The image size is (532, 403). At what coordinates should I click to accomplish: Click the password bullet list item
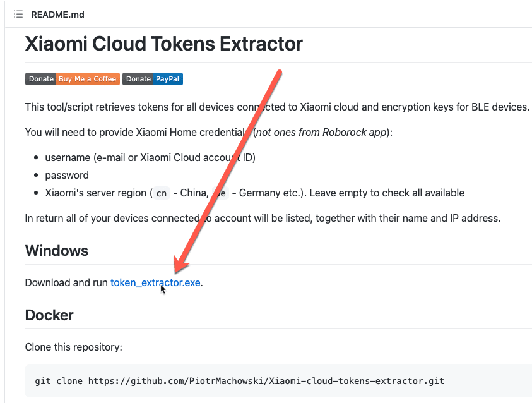pyautogui.click(x=67, y=175)
